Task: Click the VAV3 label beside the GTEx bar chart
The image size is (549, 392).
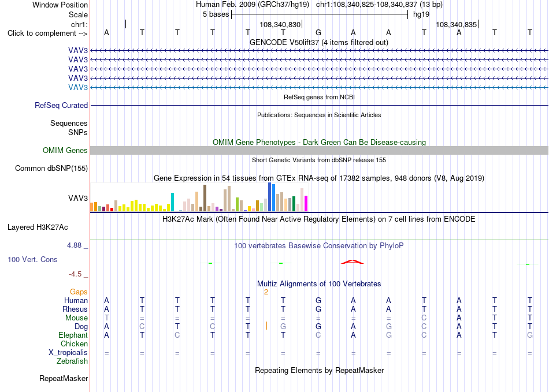Action: [x=78, y=198]
